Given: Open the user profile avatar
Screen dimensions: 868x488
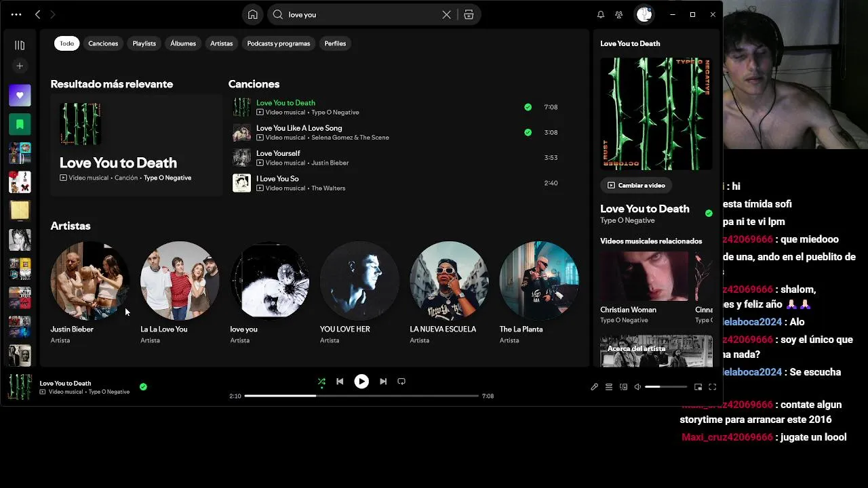Looking at the screenshot, I should coord(644,14).
